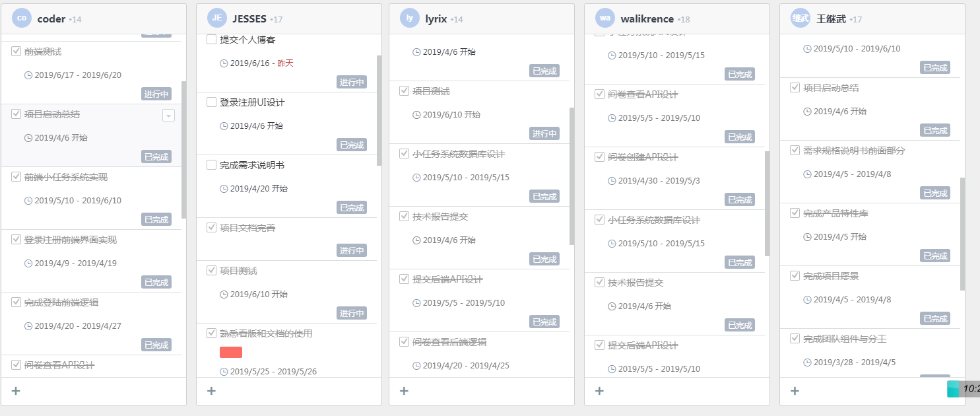Click the lyrix column header name
Viewport: 980px width, 416px height.
(436, 19)
